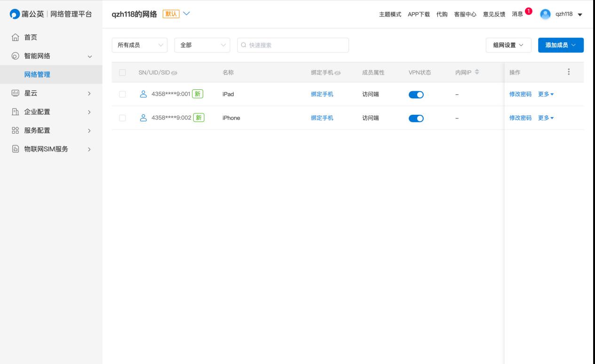Image resolution: width=595 pixels, height=364 pixels.
Task: Expand the 组网设置 dropdown
Action: [x=508, y=45]
